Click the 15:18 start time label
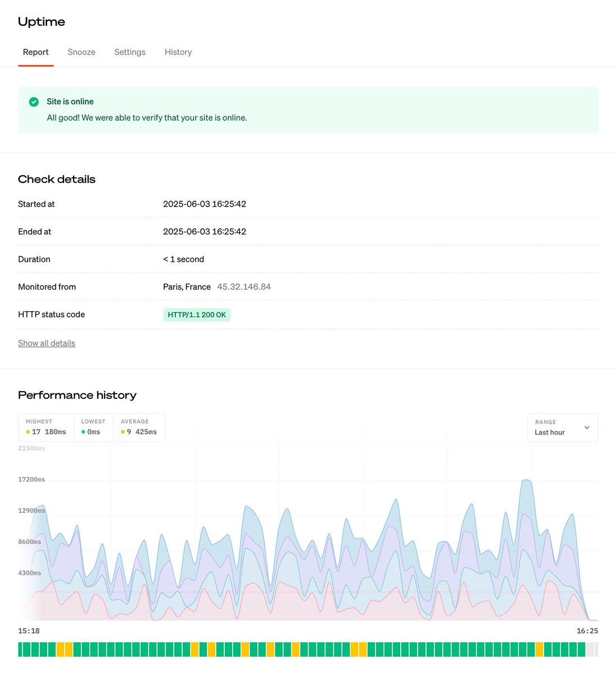Image resolution: width=616 pixels, height=675 pixels. [x=29, y=631]
